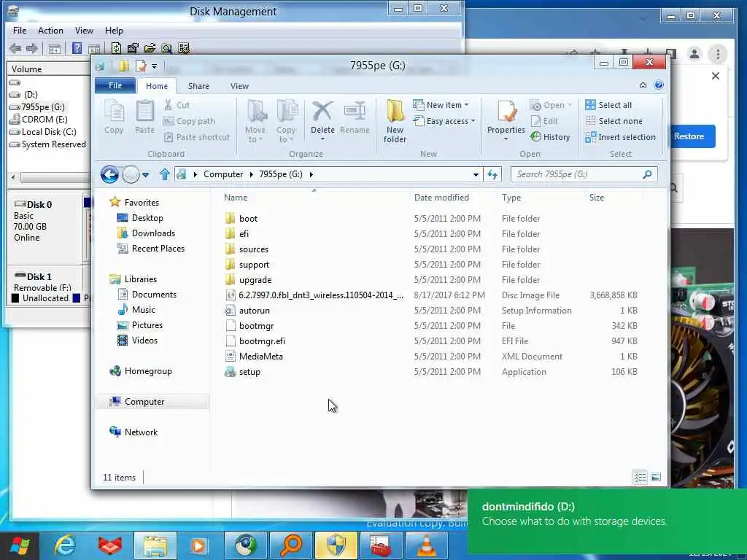Switch to details view icon in status bar
747x560 pixels.
click(x=640, y=477)
